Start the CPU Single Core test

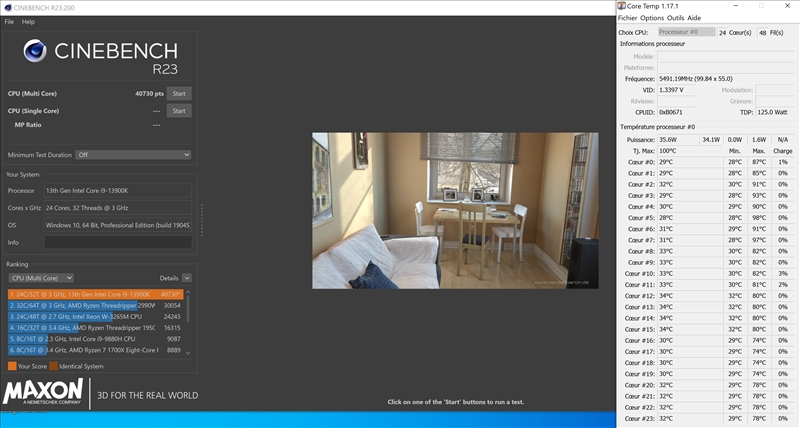(x=179, y=111)
